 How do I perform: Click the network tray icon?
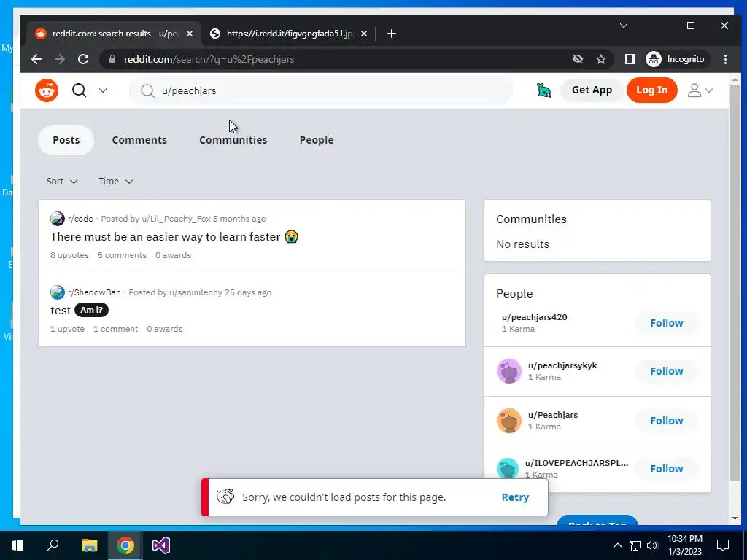[x=635, y=545]
